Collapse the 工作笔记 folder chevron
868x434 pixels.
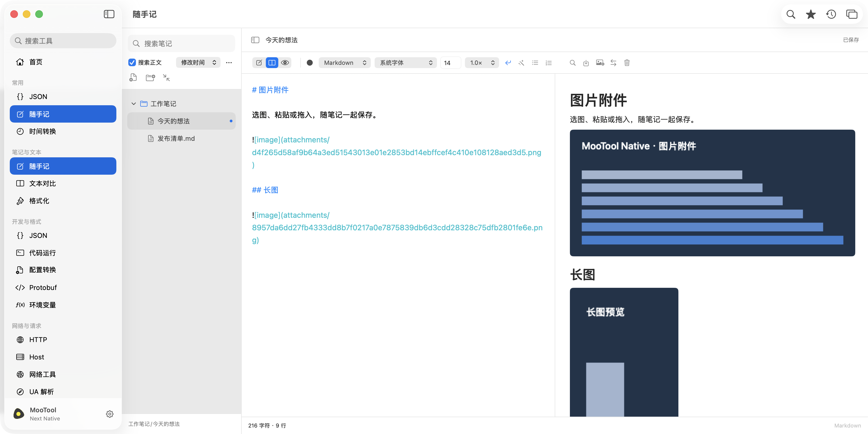click(134, 103)
